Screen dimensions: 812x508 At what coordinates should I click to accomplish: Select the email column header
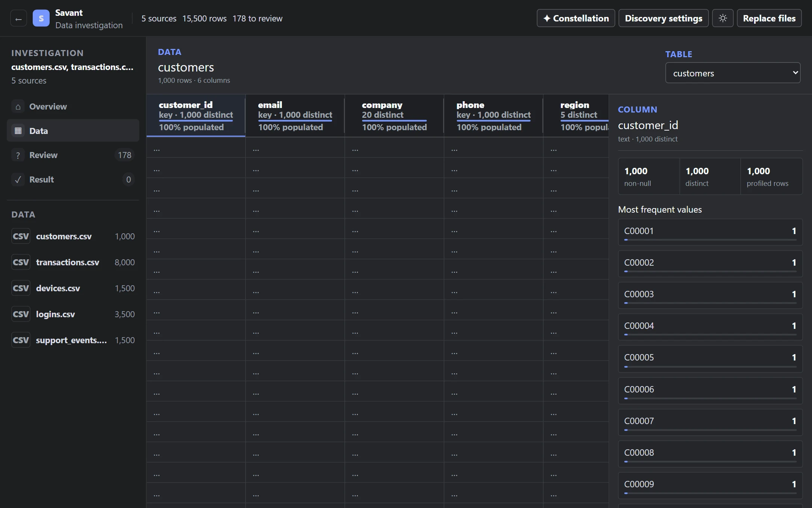pos(295,116)
